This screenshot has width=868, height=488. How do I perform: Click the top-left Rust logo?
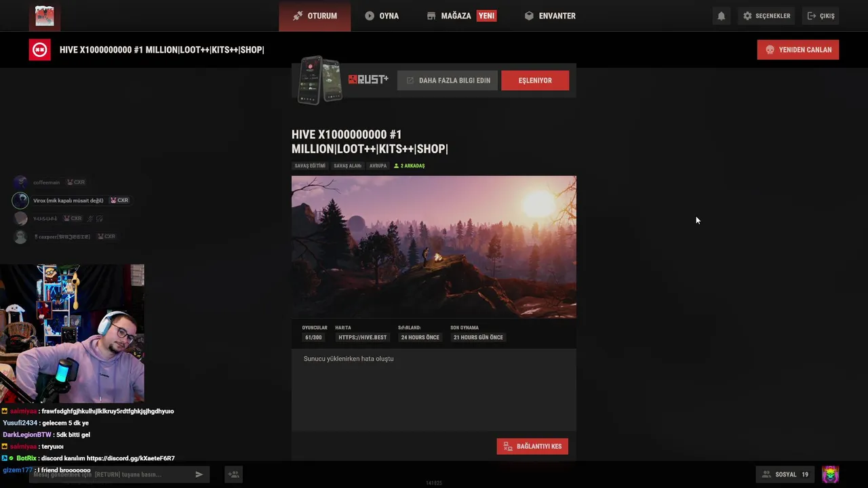pyautogui.click(x=45, y=16)
